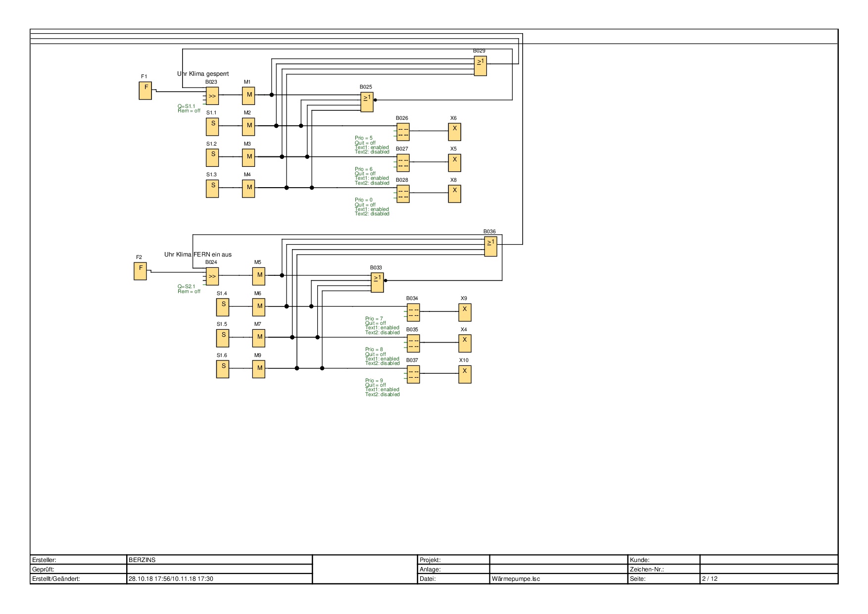Select message text block B035

(413, 343)
